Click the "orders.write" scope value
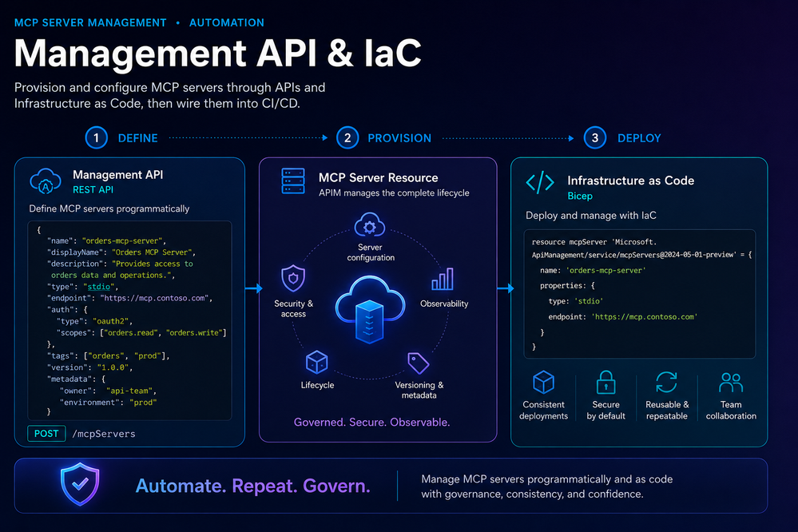This screenshot has height=532, width=798. [194, 333]
